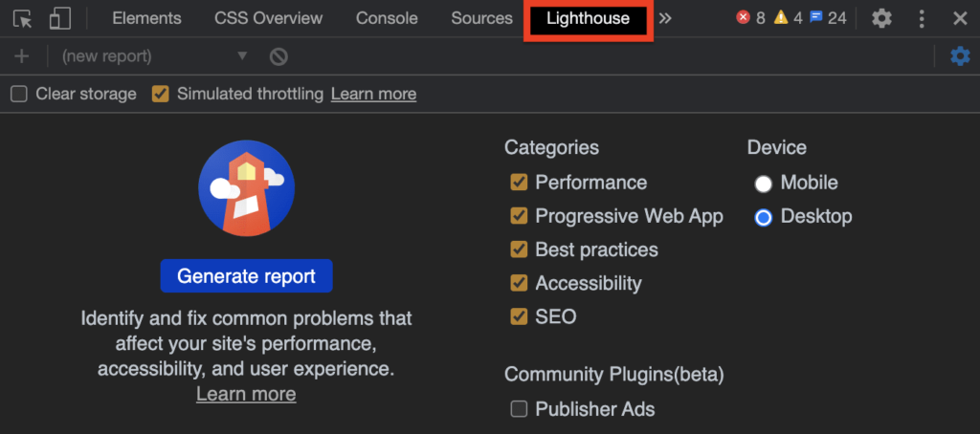
Task: Uncheck Progressive Web App category
Action: tap(519, 216)
